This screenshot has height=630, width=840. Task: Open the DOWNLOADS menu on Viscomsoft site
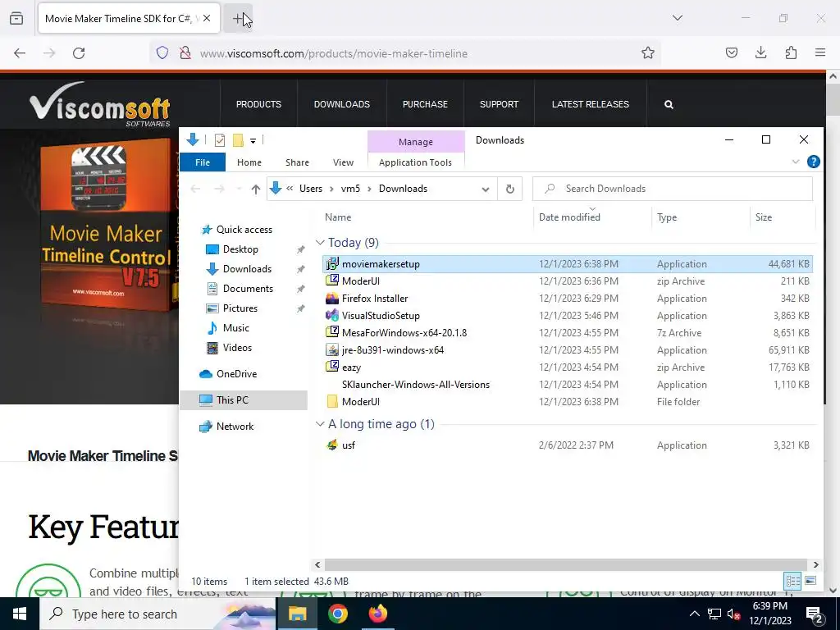tap(342, 104)
